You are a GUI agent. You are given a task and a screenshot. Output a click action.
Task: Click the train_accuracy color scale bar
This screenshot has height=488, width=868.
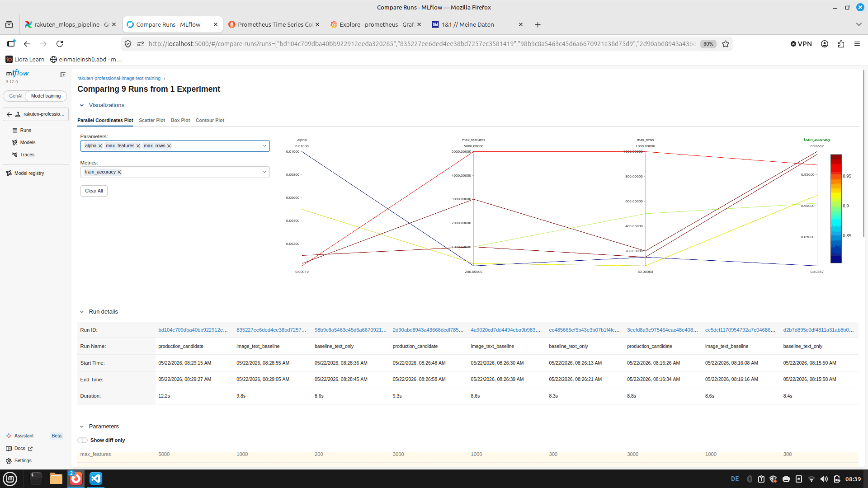[x=836, y=209]
